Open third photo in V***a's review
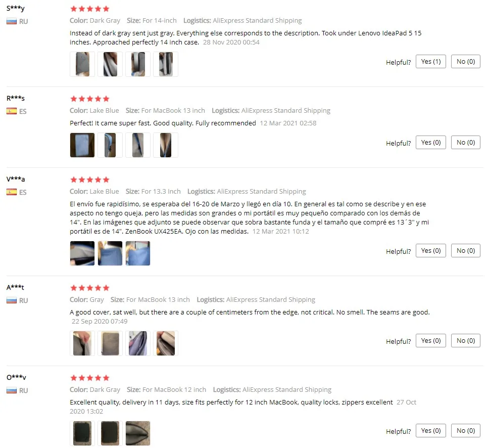This screenshot has width=488, height=448. [x=138, y=253]
